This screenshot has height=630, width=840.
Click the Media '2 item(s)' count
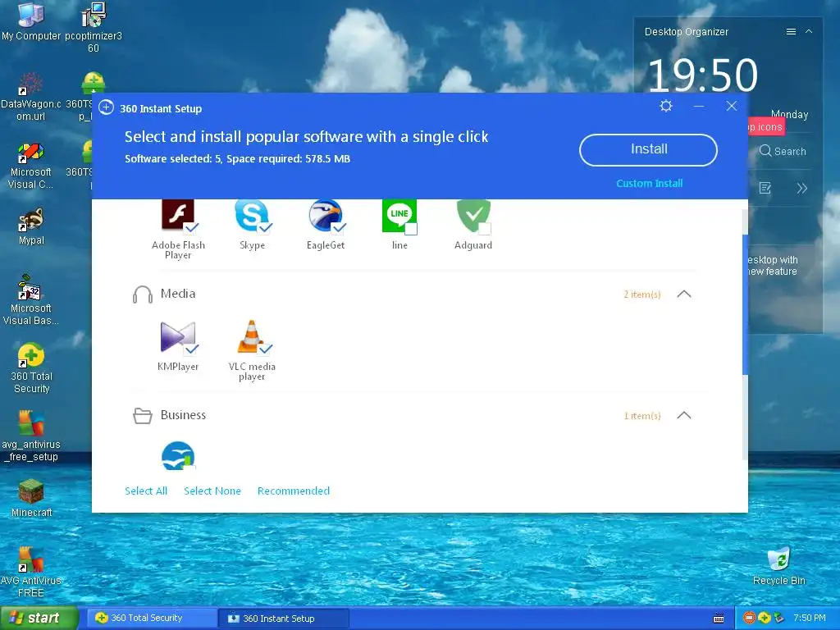click(x=641, y=294)
